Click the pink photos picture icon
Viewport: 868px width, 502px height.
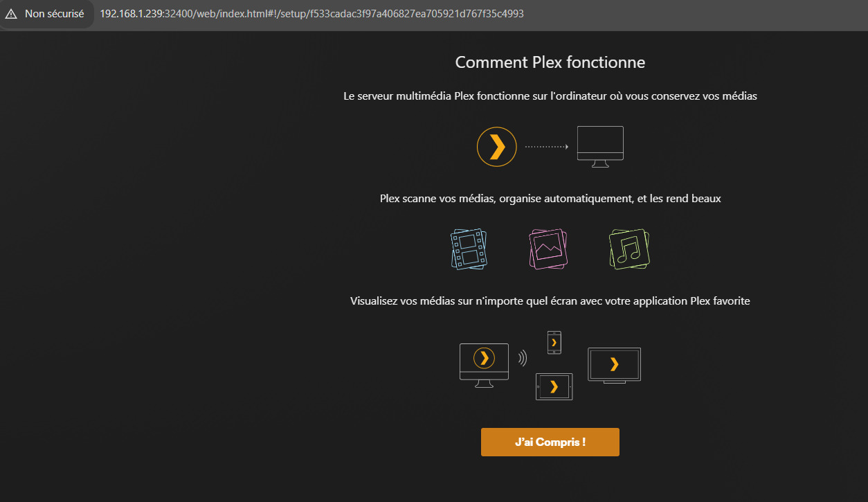point(548,249)
